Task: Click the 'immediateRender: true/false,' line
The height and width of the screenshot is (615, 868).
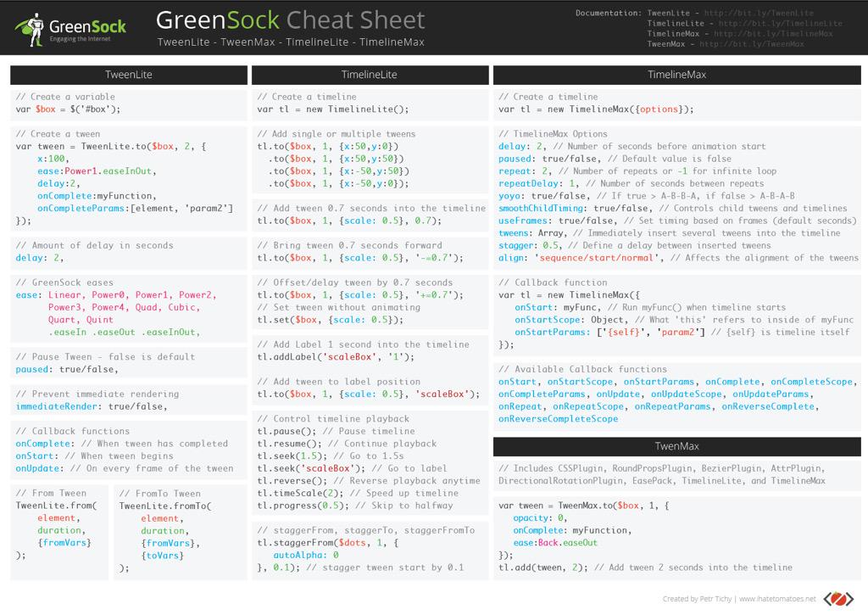Action: coord(92,406)
